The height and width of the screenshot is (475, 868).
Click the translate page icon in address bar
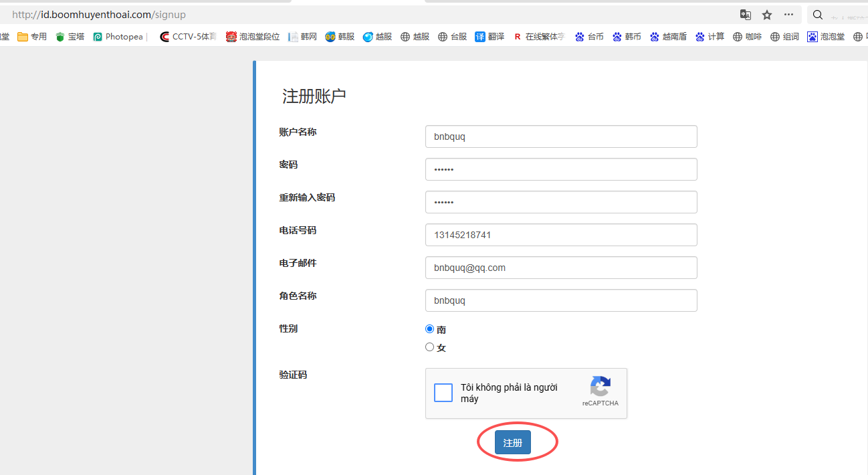745,15
